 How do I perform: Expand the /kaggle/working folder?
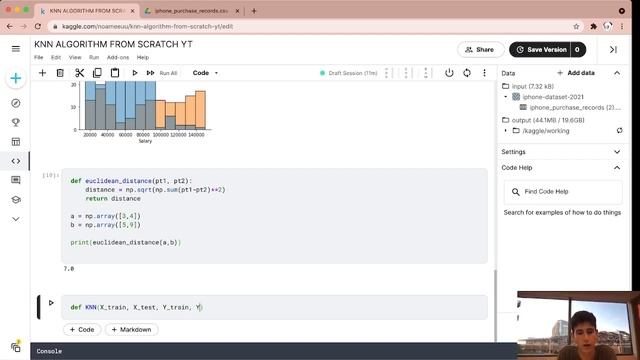(x=506, y=131)
